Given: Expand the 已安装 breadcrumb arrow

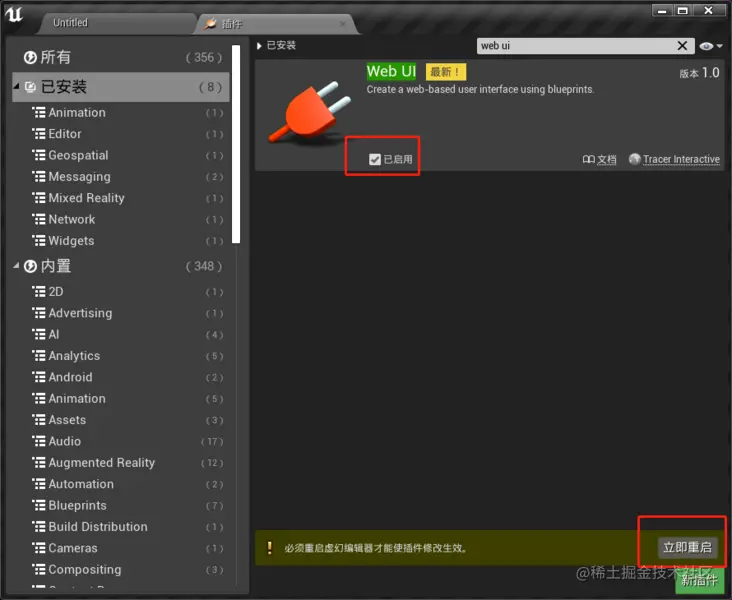Looking at the screenshot, I should (x=259, y=46).
